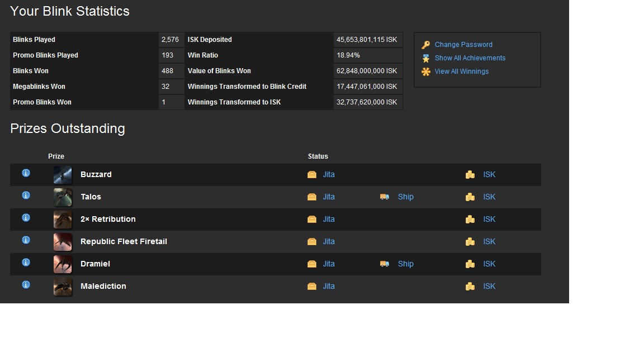
Task: Claim Buzzard in Jita
Action: pos(329,174)
